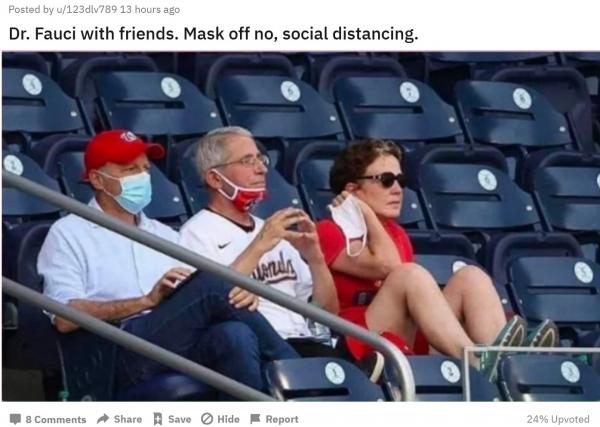Select the Share text button

pos(128,419)
